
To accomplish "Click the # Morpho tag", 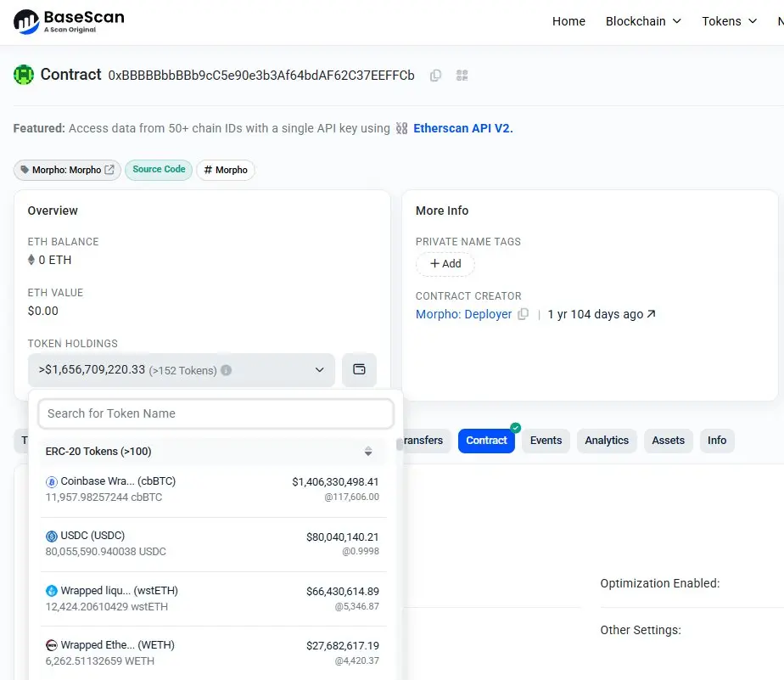I will [226, 170].
